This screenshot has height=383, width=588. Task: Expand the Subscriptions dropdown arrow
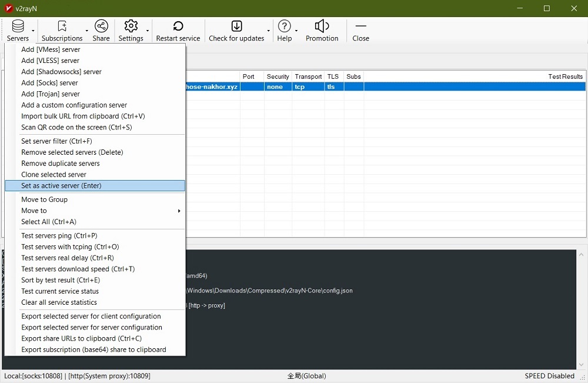(x=87, y=31)
